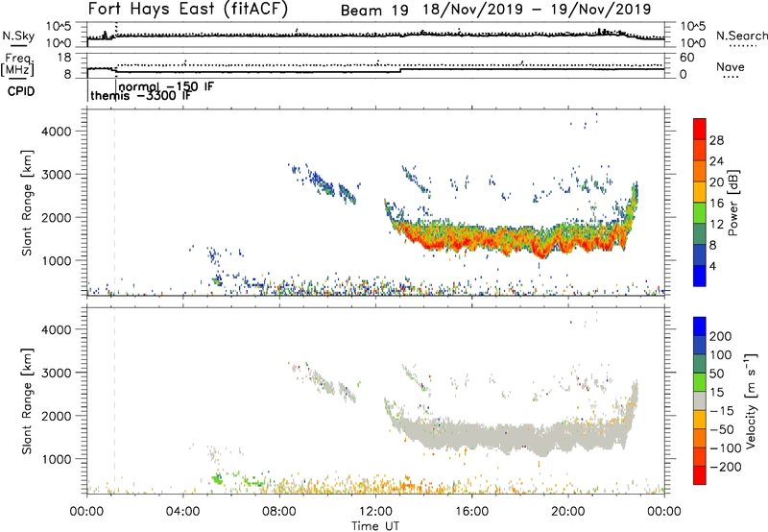Click the 'Beam 19' label
This screenshot has width=768, height=532.
(x=374, y=11)
